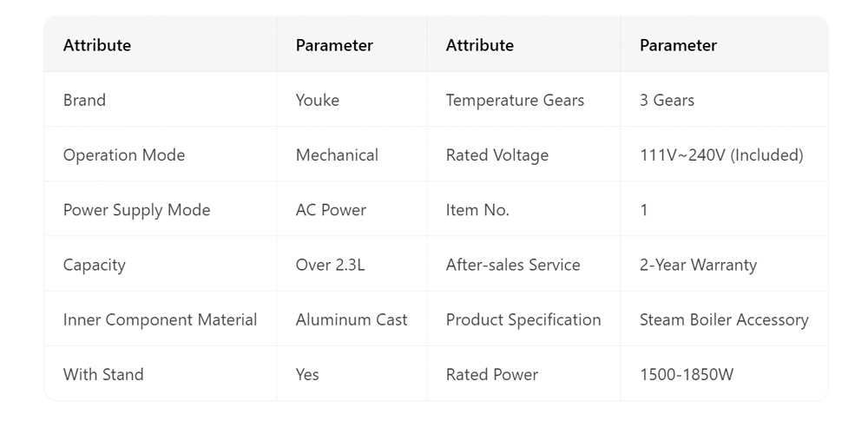
Task: Click the Temperature Gears label
Action: click(515, 101)
